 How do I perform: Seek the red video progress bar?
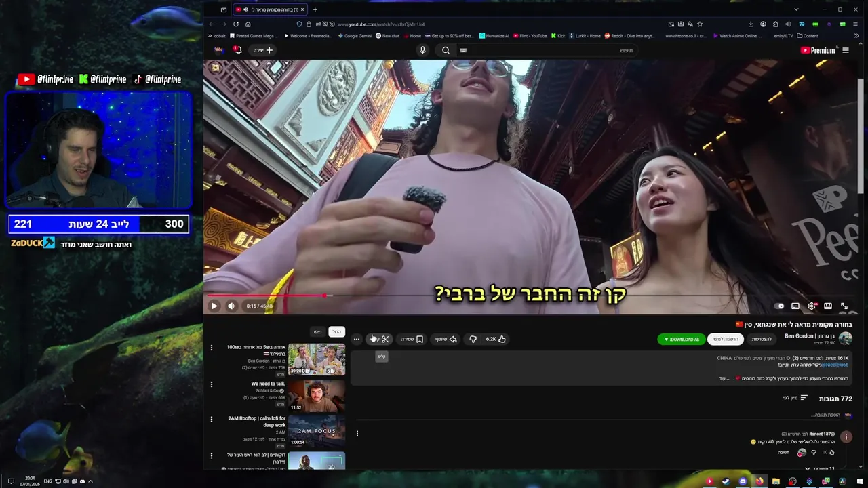529,296
